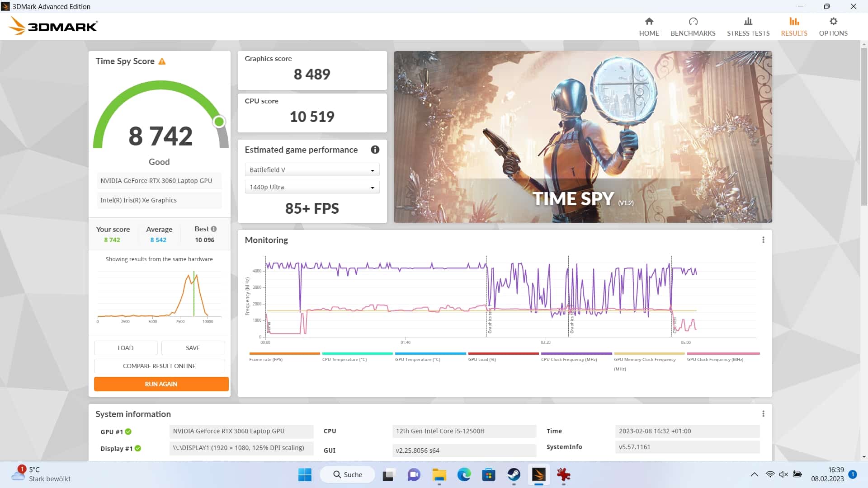Open the BENCHMARKS gauge icon
Viewport: 868px width, 488px height.
[x=693, y=21]
